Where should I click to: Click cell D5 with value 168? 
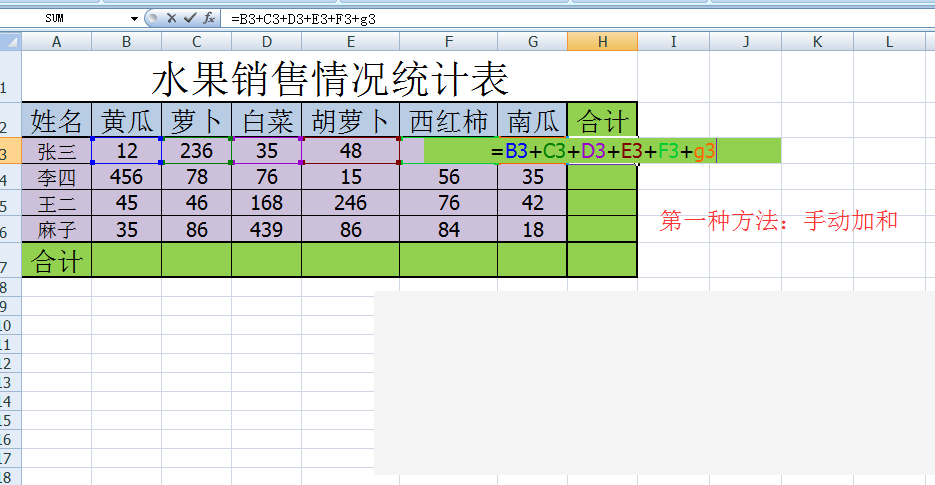pyautogui.click(x=267, y=203)
